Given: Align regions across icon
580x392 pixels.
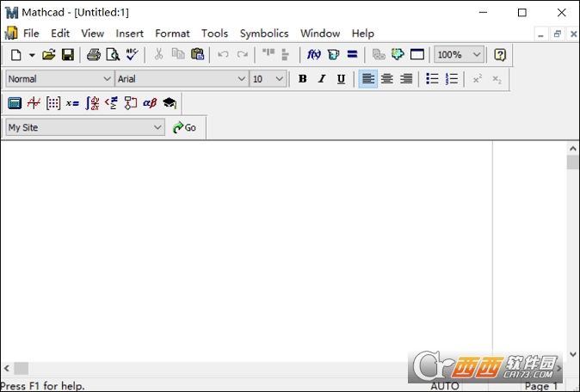Looking at the screenshot, I should [x=268, y=54].
